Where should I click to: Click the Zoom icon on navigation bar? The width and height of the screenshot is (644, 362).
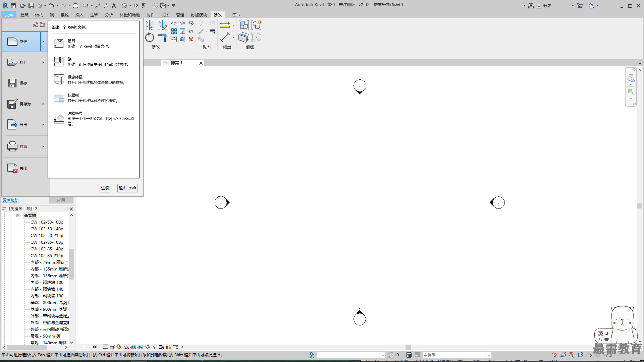631,92
